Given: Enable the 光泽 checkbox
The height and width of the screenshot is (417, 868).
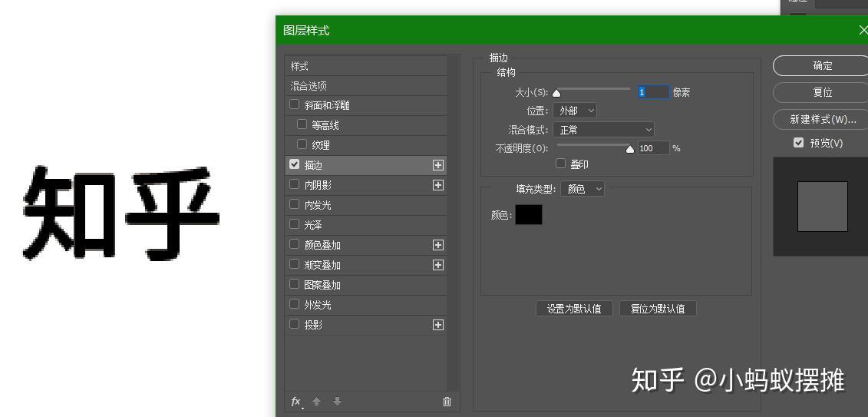Looking at the screenshot, I should (295, 224).
